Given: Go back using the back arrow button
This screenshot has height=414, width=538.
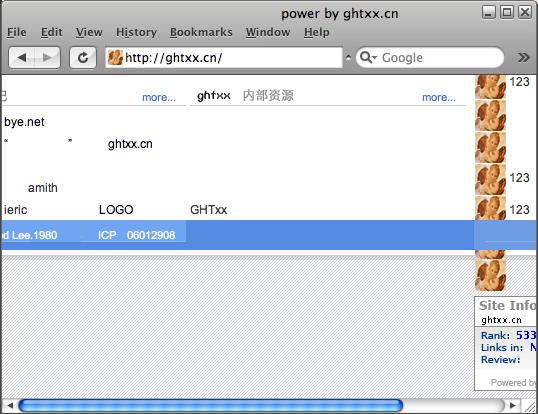Looking at the screenshot, I should coord(22,58).
